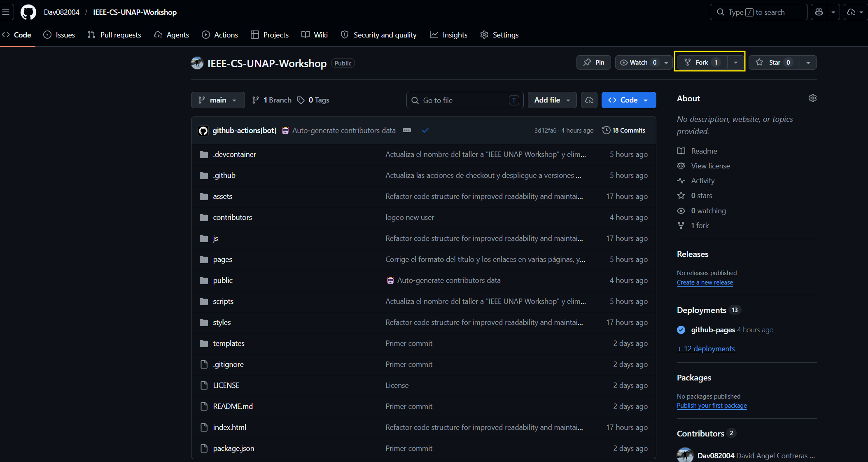The height and width of the screenshot is (462, 868).
Task: Open the assets folder icon
Action: tap(203, 196)
